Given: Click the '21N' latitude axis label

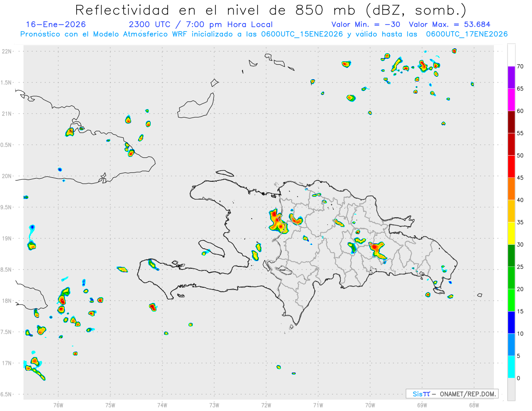Looking at the screenshot, I should pos(7,114).
